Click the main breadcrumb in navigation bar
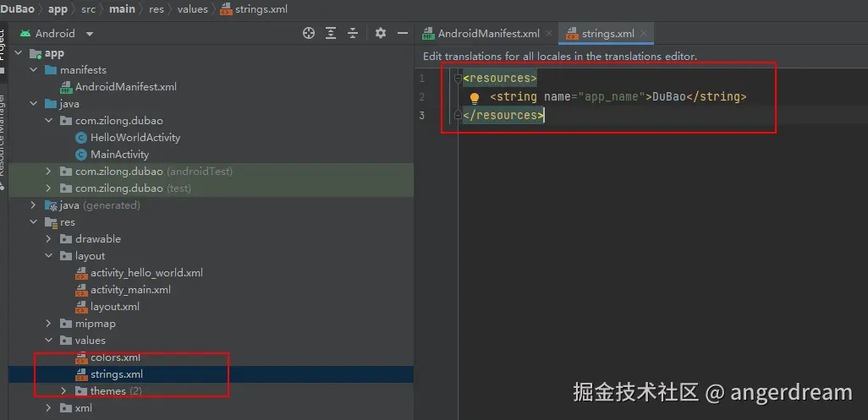 [x=122, y=9]
